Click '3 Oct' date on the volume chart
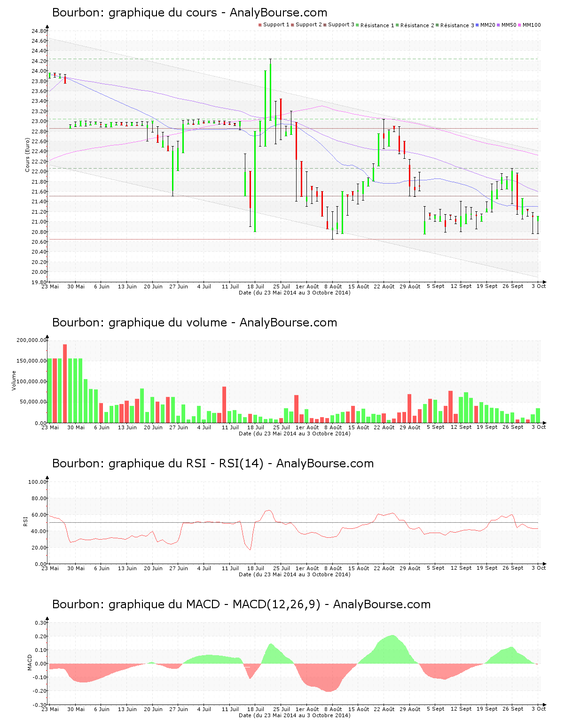This screenshot has width=564, height=728. pyautogui.click(x=539, y=427)
